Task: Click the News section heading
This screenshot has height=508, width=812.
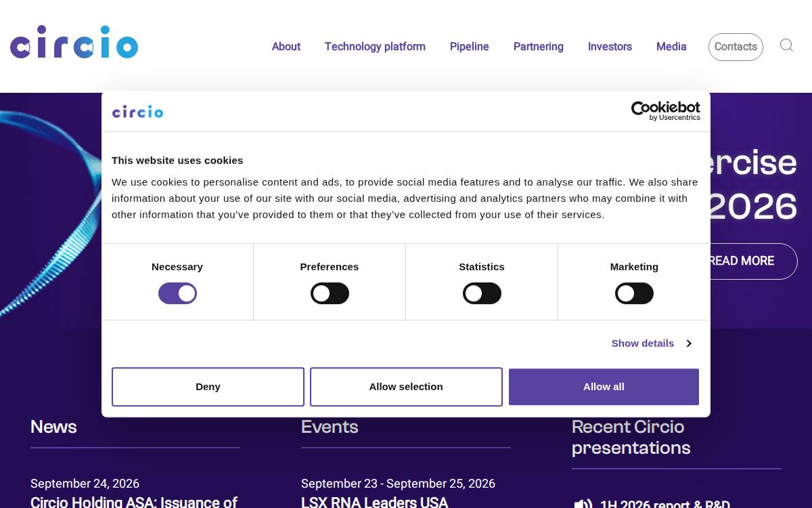Action: pos(53,427)
